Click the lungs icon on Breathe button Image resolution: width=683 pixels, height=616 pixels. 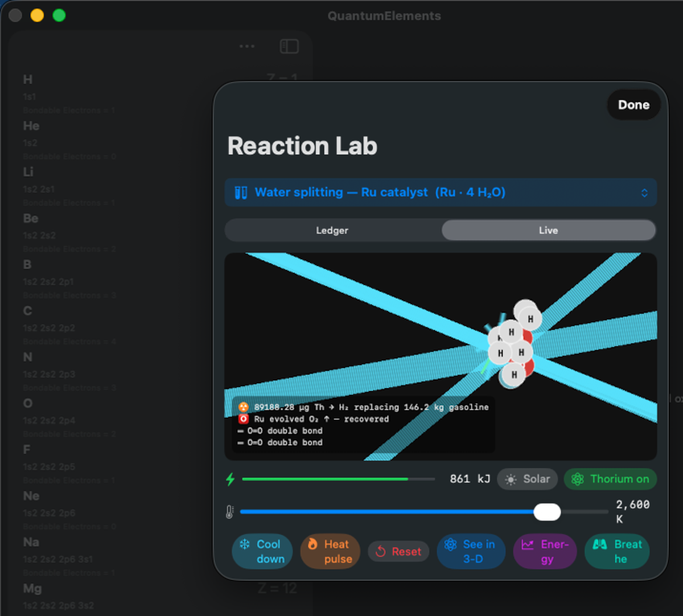(600, 544)
